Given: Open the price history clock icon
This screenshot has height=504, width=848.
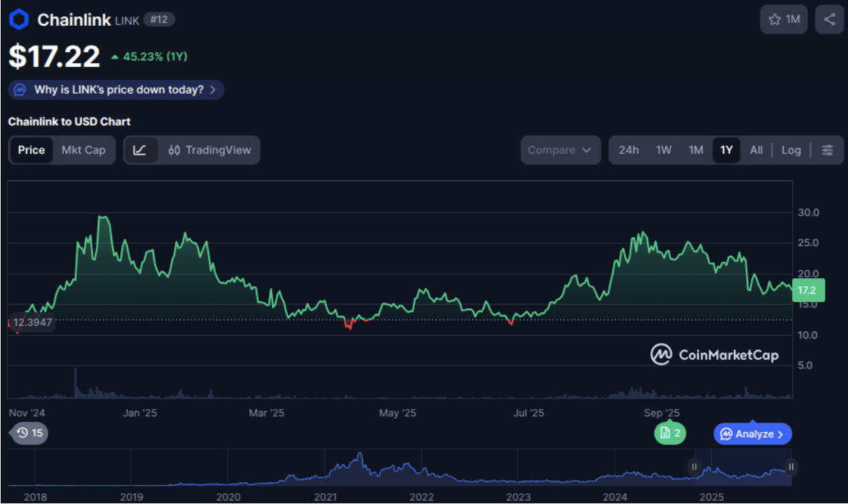Looking at the screenshot, I should pyautogui.click(x=22, y=433).
